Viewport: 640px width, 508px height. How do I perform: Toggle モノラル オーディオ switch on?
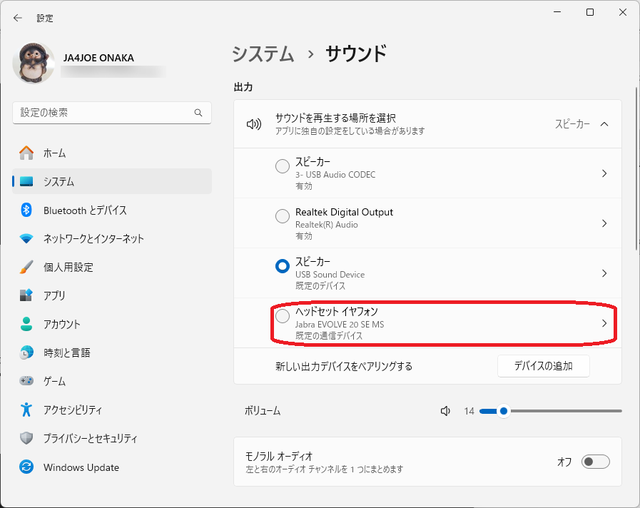(x=596, y=462)
